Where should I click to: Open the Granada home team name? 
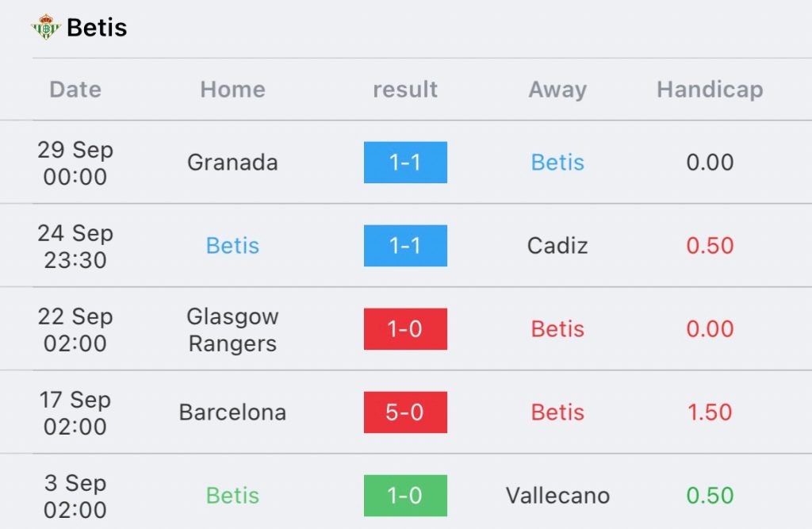(x=232, y=163)
